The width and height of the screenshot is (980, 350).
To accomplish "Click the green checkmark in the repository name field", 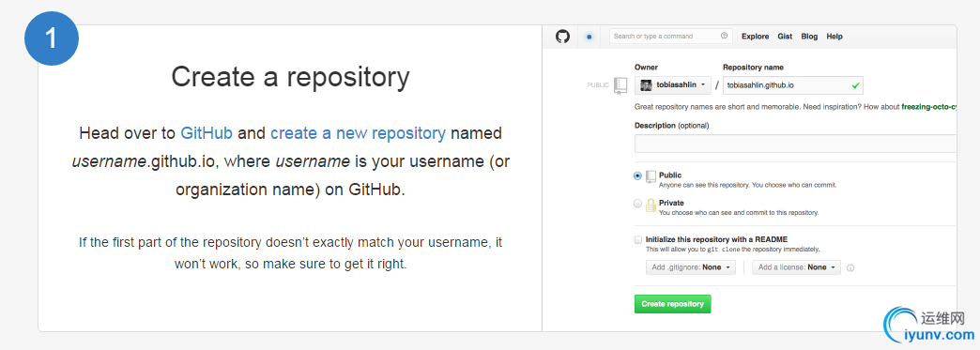I will click(x=856, y=84).
